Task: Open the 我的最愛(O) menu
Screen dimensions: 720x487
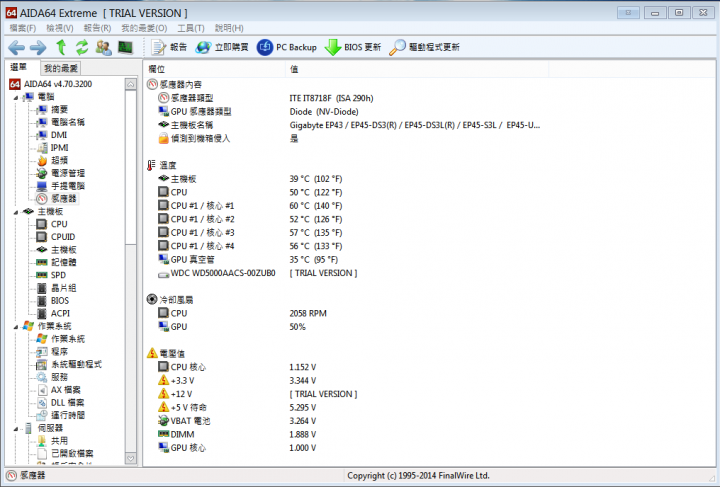Action: [x=144, y=28]
